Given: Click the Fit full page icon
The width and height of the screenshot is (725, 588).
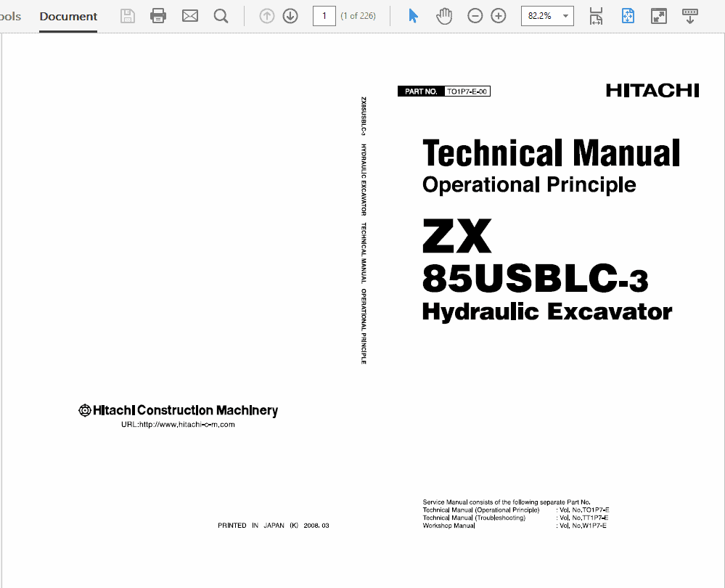Looking at the screenshot, I should pos(628,16).
